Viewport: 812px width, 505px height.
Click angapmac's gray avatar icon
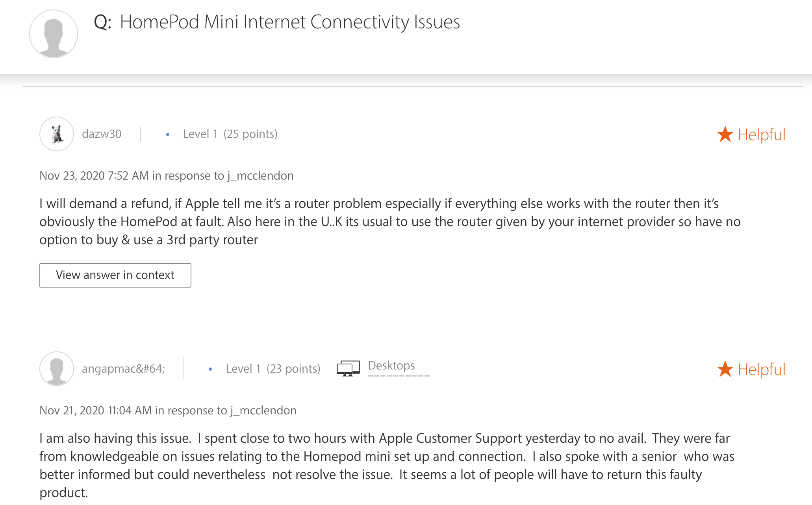point(57,369)
